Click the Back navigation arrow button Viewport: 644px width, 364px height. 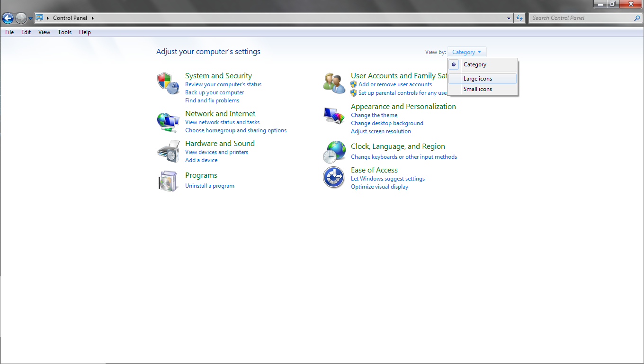coord(8,18)
